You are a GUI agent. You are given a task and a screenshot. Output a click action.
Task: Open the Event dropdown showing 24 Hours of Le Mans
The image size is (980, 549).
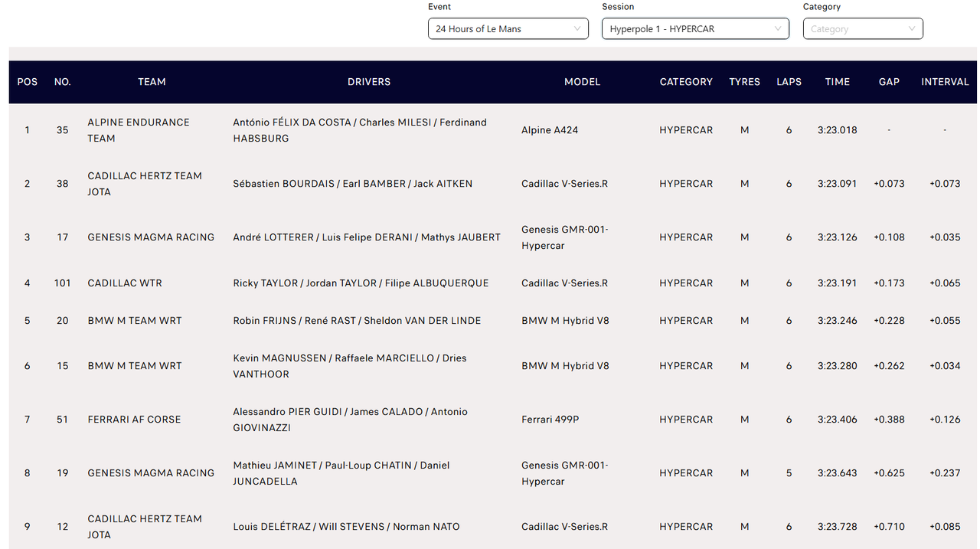[508, 29]
